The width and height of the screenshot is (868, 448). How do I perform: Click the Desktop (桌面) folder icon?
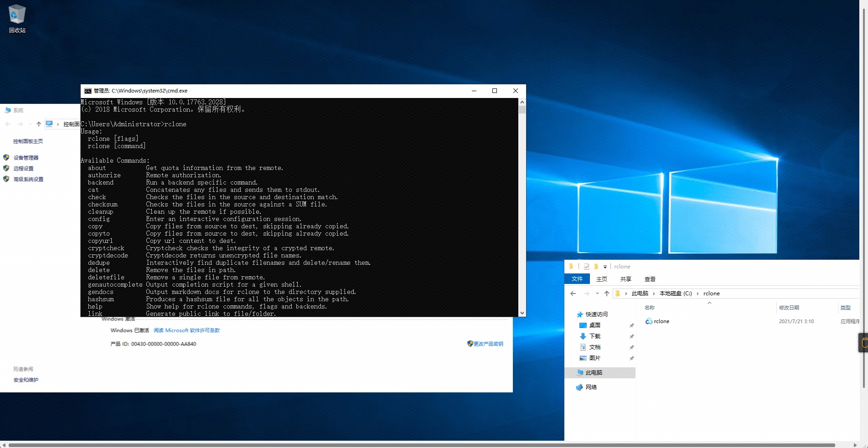pos(583,325)
